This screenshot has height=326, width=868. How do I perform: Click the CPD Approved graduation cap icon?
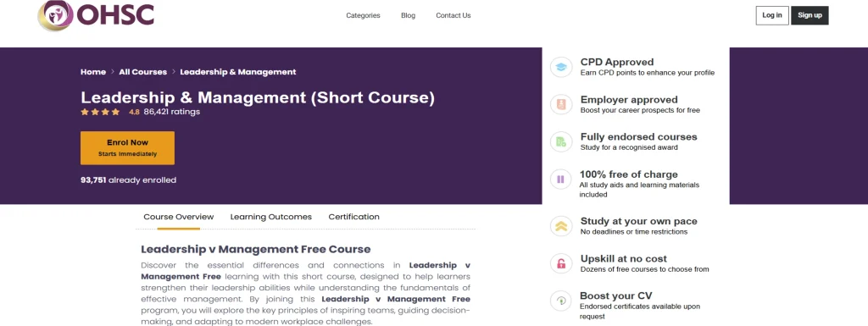pos(561,67)
